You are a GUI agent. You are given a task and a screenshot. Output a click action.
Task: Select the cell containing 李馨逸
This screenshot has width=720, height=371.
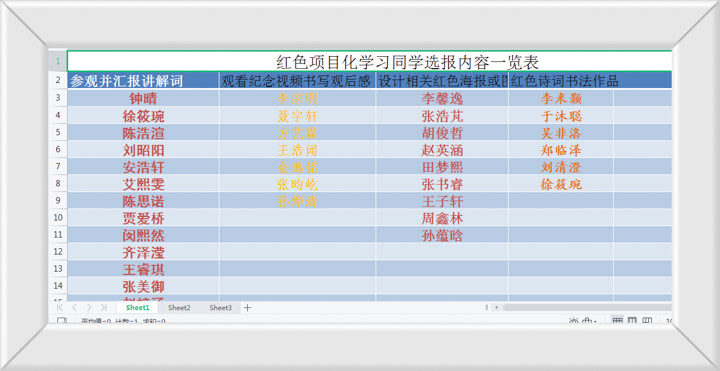[442, 98]
